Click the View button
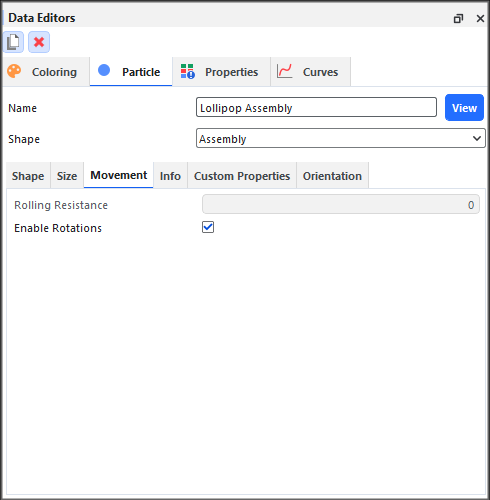 [464, 108]
